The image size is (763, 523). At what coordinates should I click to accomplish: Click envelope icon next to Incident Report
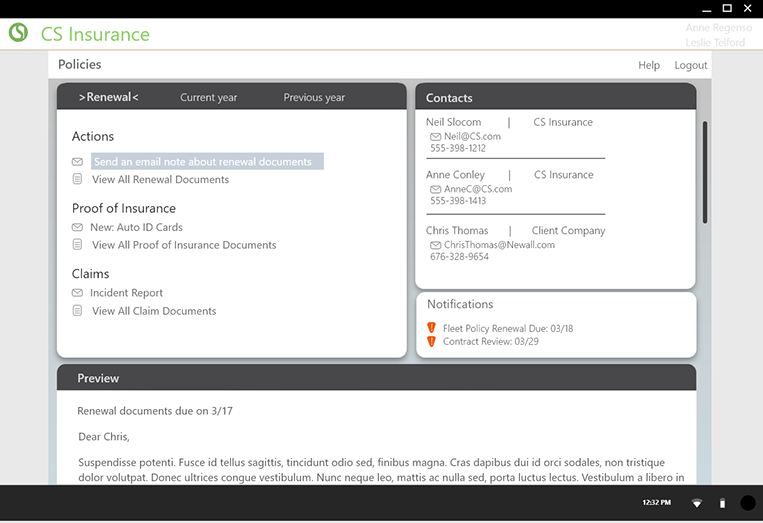pyautogui.click(x=77, y=293)
